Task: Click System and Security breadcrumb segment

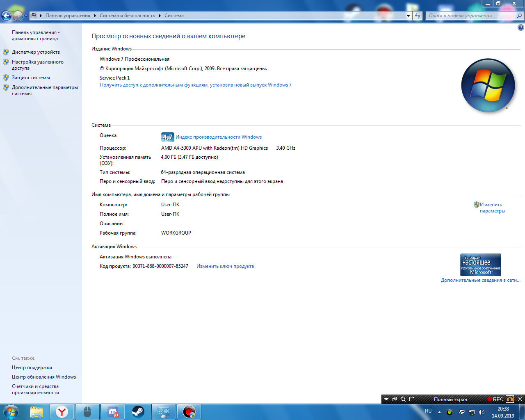Action: pos(127,16)
